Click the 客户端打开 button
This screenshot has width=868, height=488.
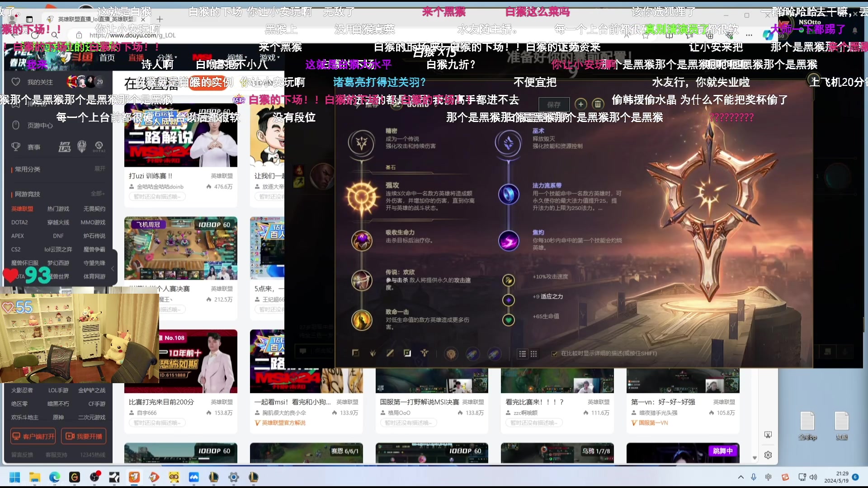[33, 436]
